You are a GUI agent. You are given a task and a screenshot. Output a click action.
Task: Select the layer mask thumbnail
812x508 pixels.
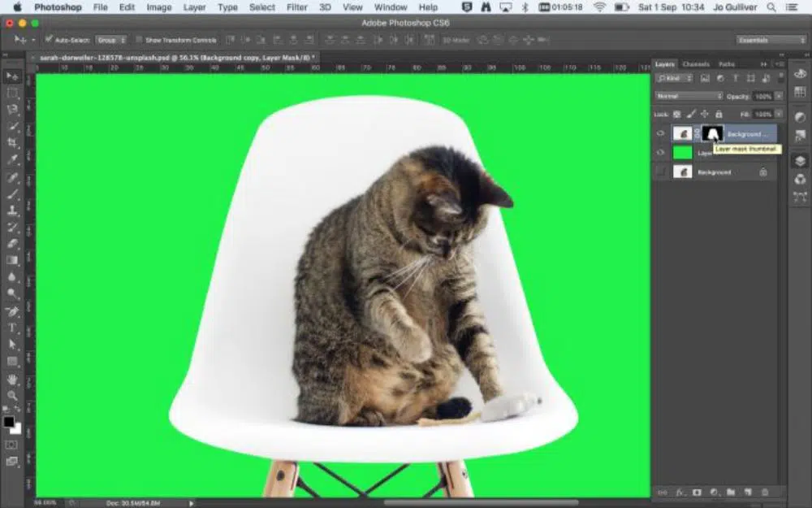coord(712,133)
